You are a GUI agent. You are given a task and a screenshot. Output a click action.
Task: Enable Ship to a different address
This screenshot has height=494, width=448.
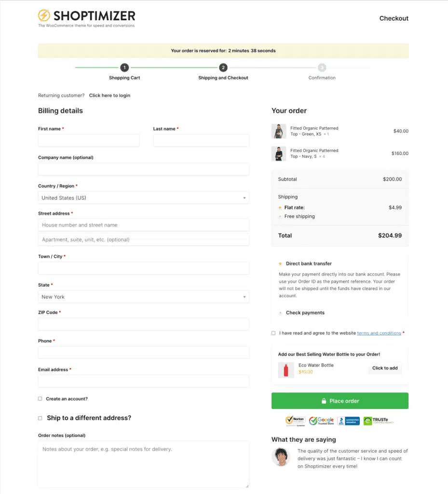point(40,418)
